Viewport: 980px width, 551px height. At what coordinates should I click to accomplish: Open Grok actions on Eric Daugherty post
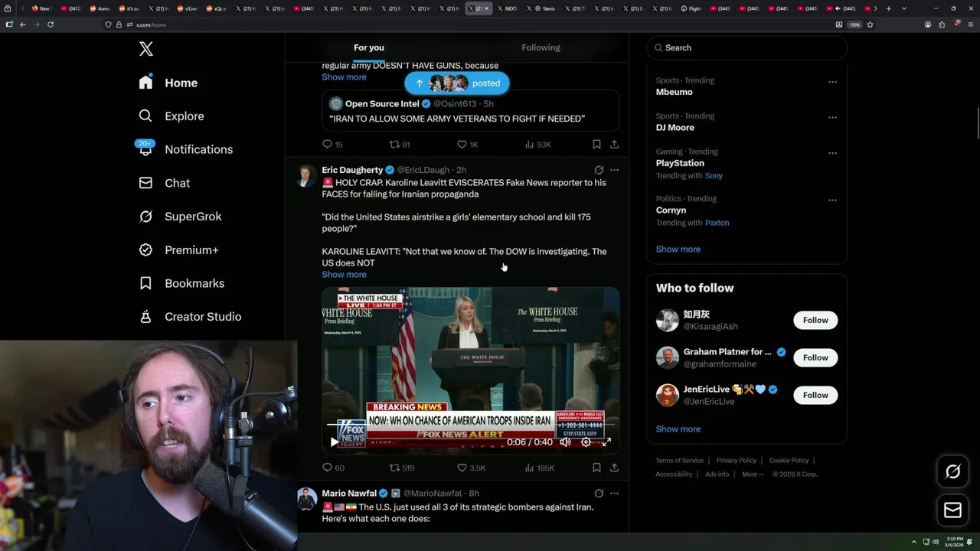(x=599, y=170)
